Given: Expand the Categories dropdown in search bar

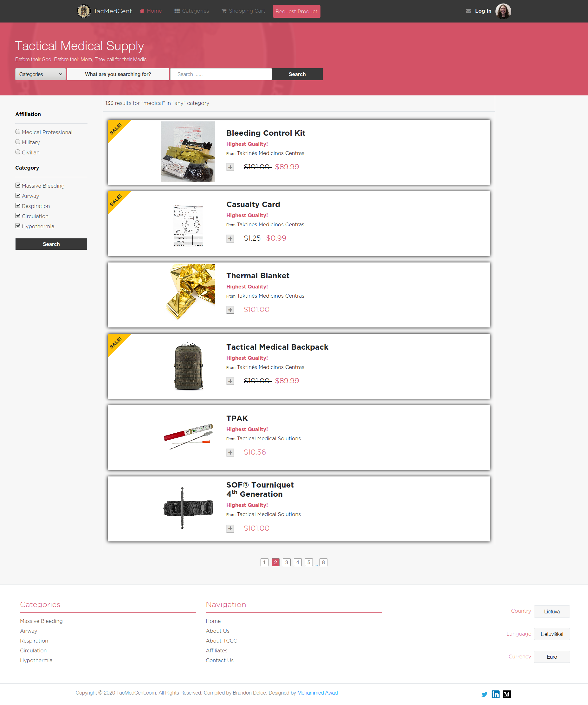Looking at the screenshot, I should point(40,74).
